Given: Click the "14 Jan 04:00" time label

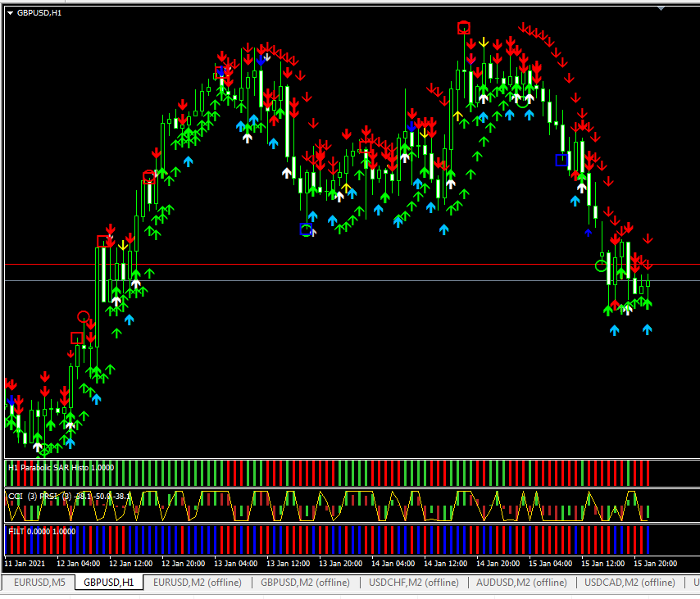Looking at the screenshot, I should 393,563.
